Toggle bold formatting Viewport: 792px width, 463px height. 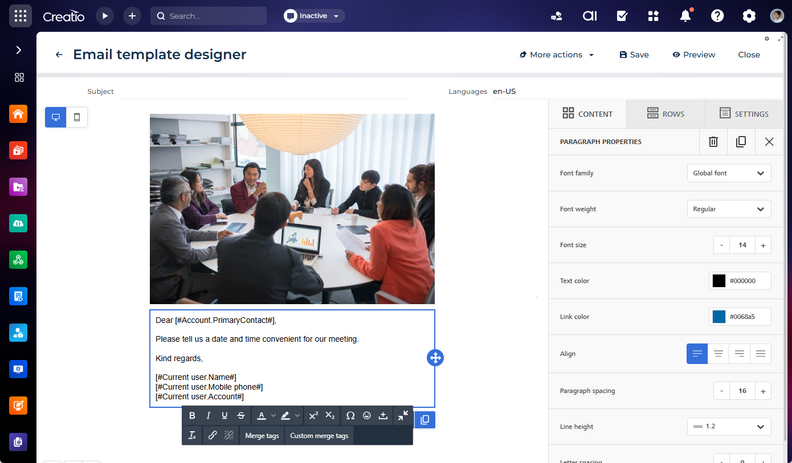[192, 416]
